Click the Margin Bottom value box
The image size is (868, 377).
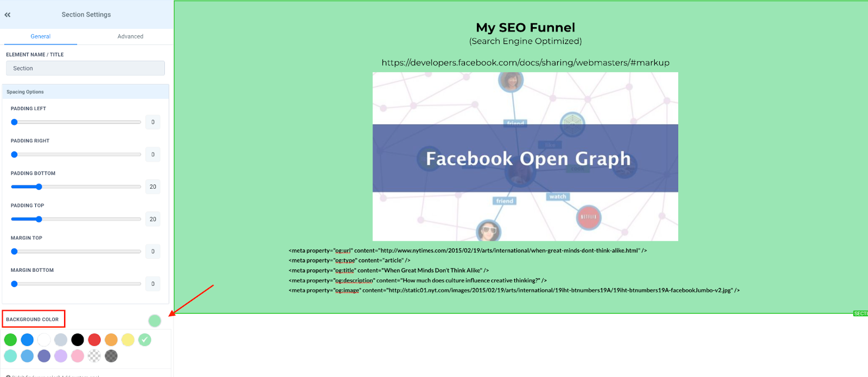tap(152, 284)
